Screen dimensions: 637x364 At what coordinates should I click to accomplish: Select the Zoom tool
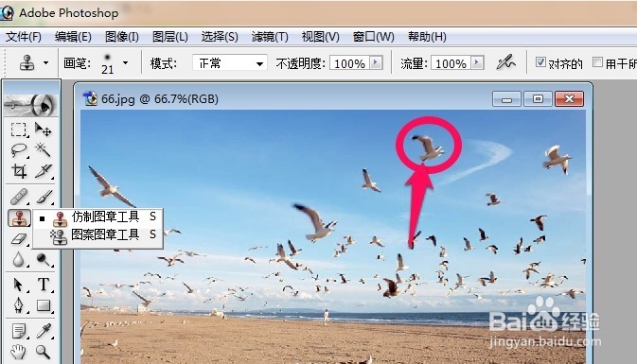(43, 352)
